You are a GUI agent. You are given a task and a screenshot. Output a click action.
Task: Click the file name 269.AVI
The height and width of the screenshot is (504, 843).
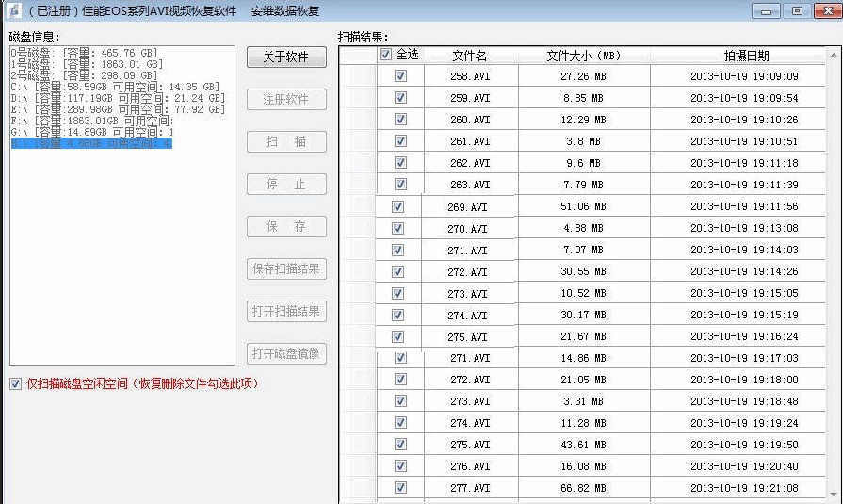(468, 207)
